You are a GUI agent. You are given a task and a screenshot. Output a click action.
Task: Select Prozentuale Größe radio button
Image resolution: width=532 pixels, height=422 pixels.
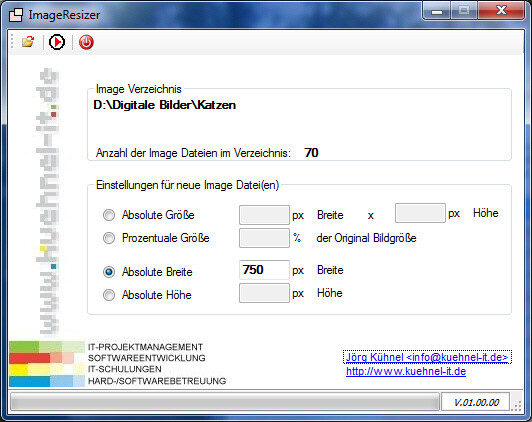tap(109, 238)
